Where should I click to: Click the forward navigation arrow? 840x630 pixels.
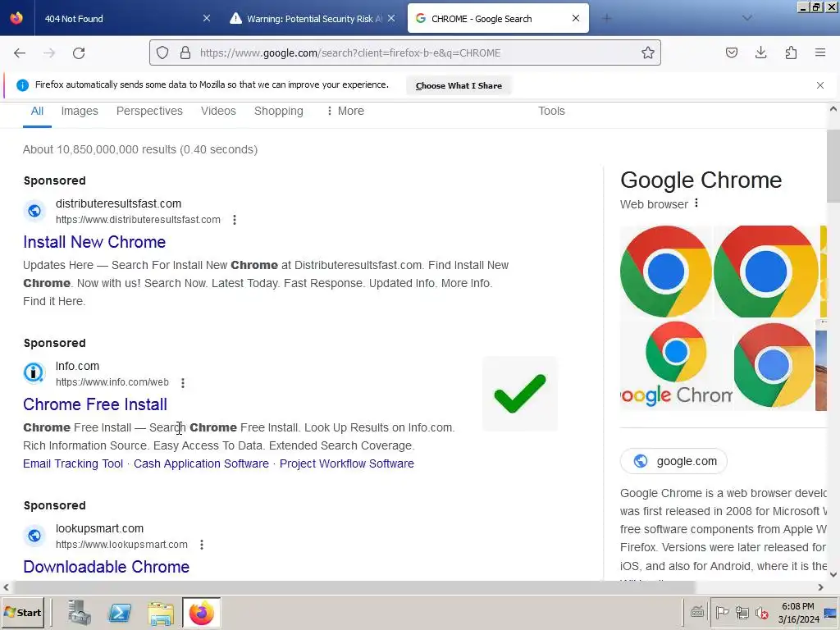click(x=49, y=53)
